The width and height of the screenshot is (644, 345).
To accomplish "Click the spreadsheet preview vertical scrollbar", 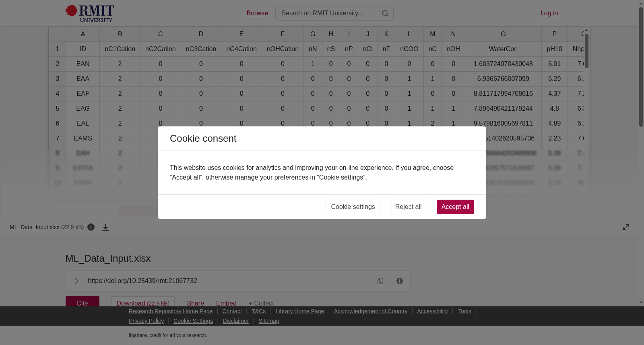I will pos(586,51).
